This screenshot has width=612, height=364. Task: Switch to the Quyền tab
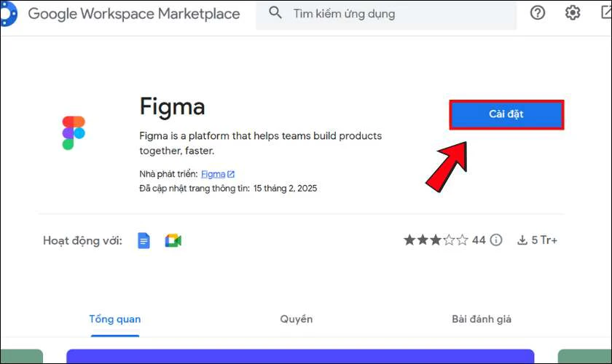297,319
